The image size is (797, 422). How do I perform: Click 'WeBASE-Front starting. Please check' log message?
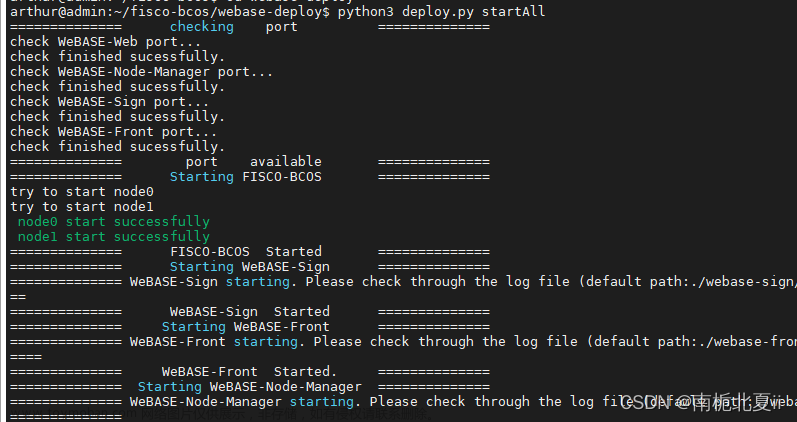click(x=270, y=342)
